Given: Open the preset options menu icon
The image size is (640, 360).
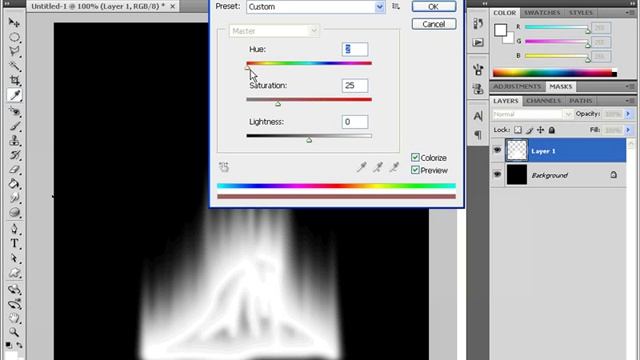Looking at the screenshot, I should 396,6.
